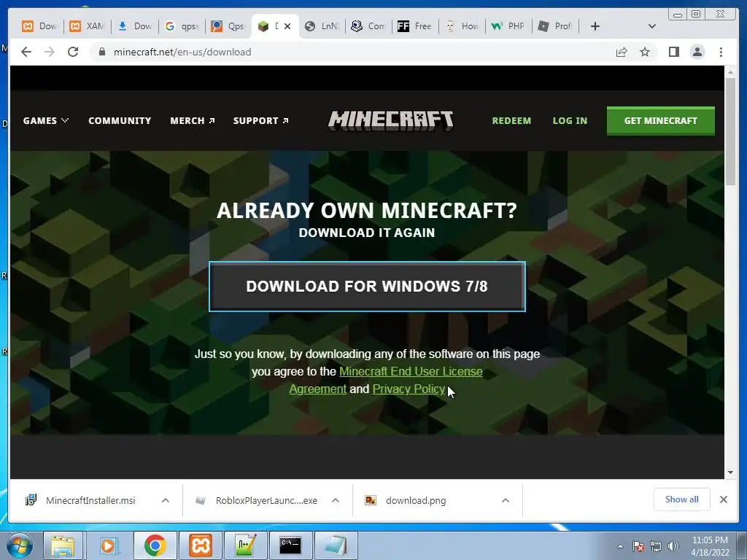The image size is (747, 560).
Task: Click LOG IN
Action: click(x=570, y=120)
